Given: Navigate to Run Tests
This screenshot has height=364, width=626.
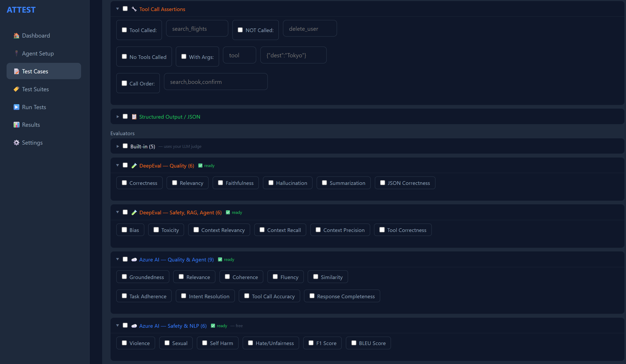Looking at the screenshot, I should tap(44, 107).
